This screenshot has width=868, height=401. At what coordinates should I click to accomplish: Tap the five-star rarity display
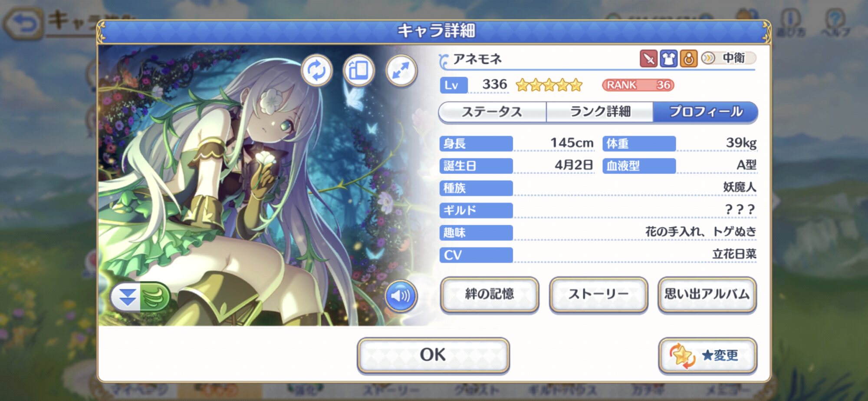(549, 85)
